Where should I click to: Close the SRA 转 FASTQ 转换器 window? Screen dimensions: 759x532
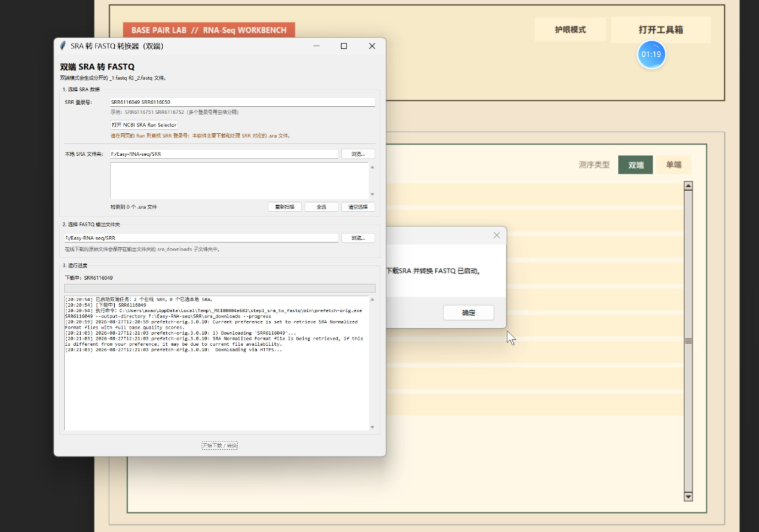point(372,46)
